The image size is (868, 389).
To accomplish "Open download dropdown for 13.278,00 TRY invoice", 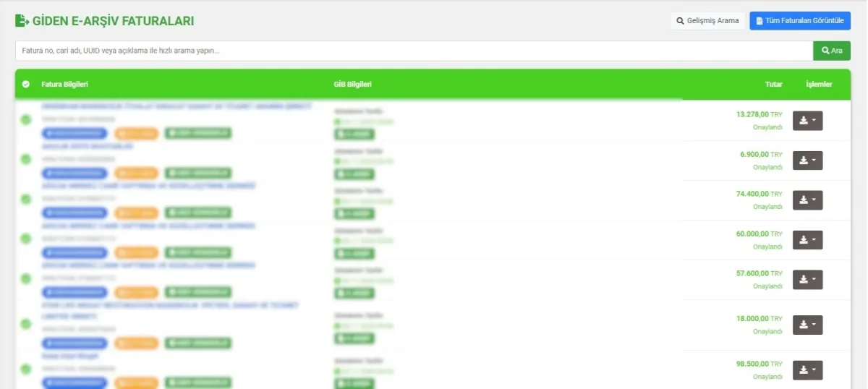I will tap(807, 121).
